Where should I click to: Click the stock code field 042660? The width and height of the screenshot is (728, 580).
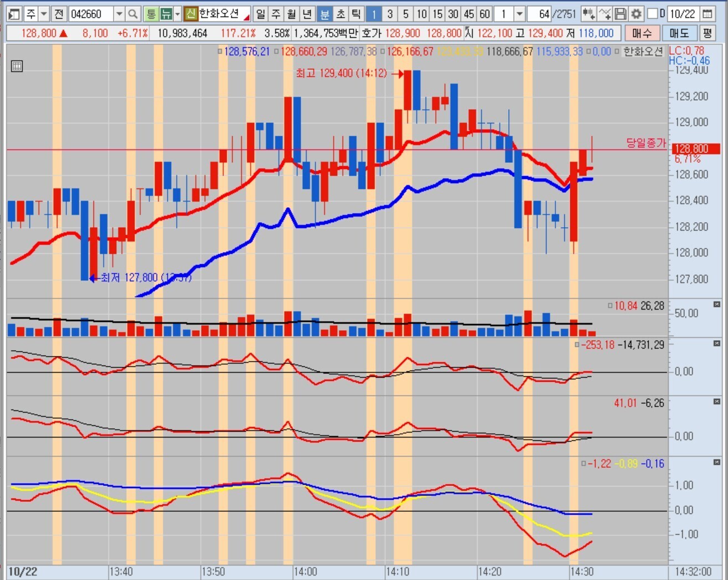pyautogui.click(x=91, y=14)
